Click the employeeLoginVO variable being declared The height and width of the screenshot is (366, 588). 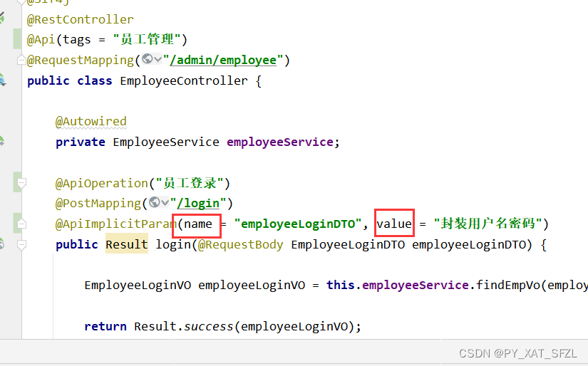click(x=252, y=285)
